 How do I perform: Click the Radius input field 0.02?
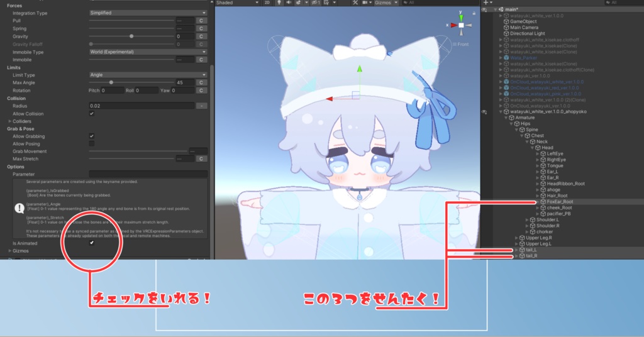[x=142, y=106]
